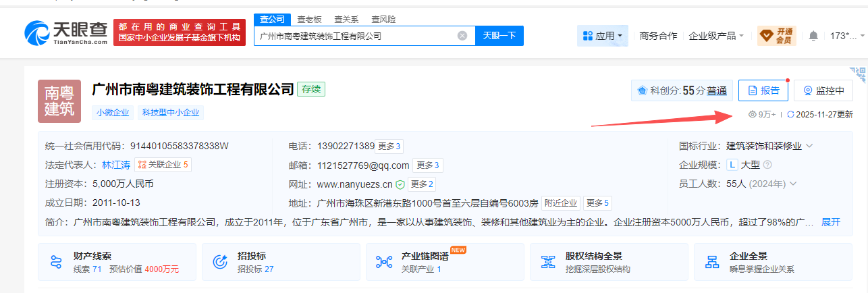Open the 企业级产品 dropdown
868x293 pixels.
[716, 36]
